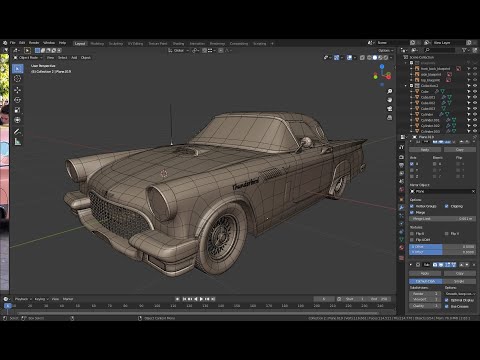The height and width of the screenshot is (360, 480).
Task: Hide the Cylinder object with eye icon
Action: (x=475, y=114)
